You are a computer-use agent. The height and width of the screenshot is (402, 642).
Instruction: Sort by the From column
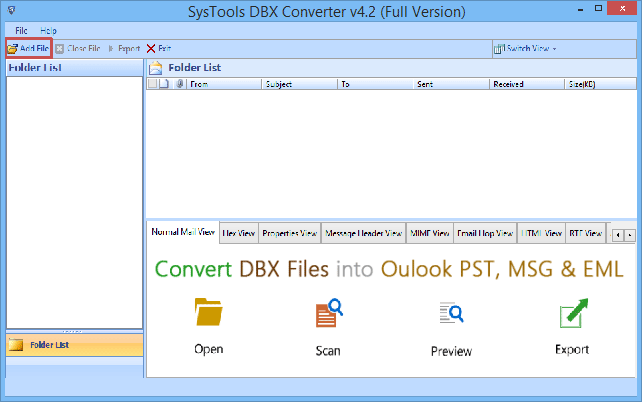[x=224, y=84]
